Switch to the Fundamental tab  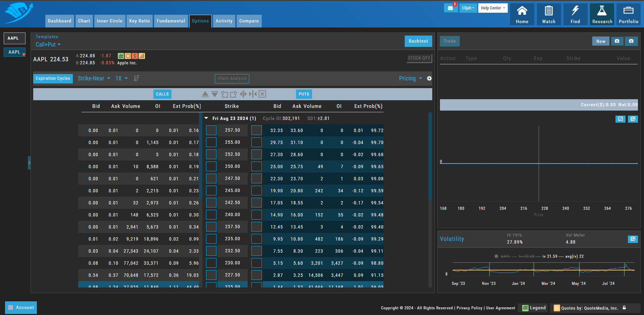point(171,21)
